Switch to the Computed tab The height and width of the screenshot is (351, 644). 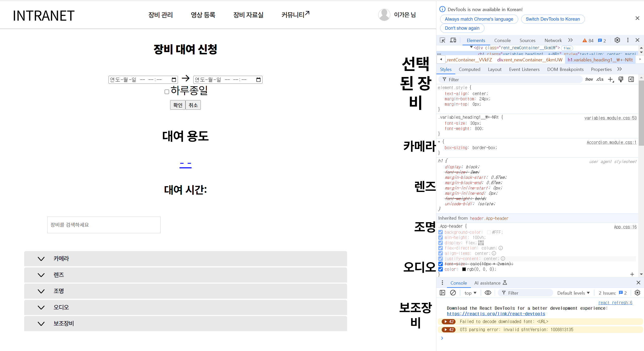click(469, 69)
